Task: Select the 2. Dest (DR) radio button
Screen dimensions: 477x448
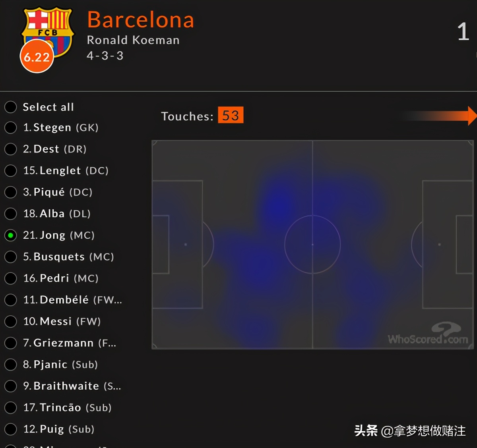Action: [x=11, y=149]
